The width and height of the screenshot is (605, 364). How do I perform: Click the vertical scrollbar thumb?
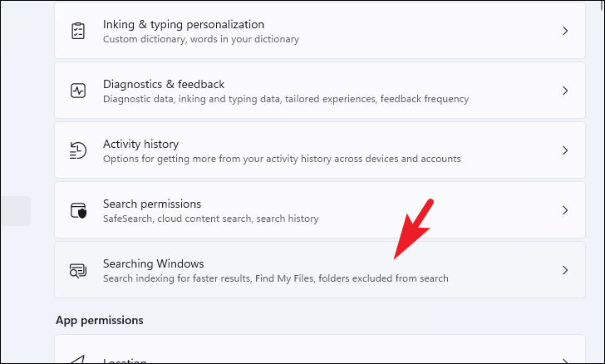602,4
